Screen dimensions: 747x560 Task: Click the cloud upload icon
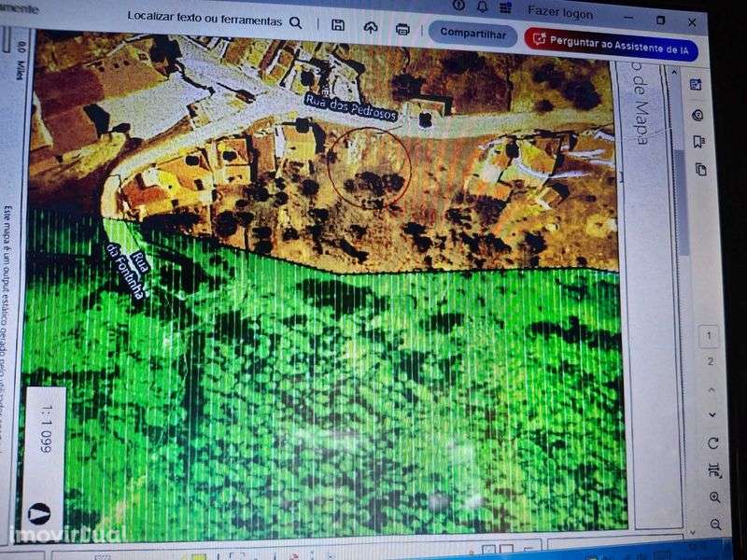click(x=371, y=28)
